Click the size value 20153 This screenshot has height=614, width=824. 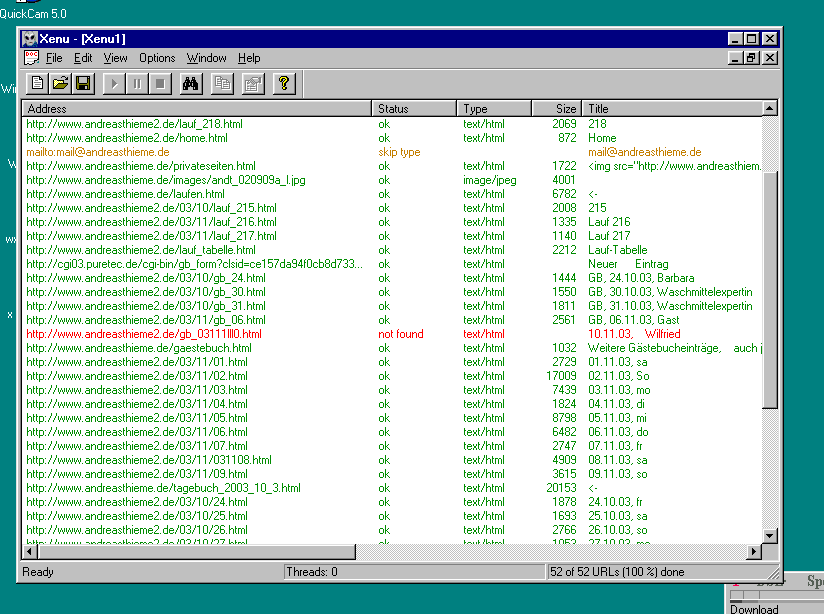(561, 488)
